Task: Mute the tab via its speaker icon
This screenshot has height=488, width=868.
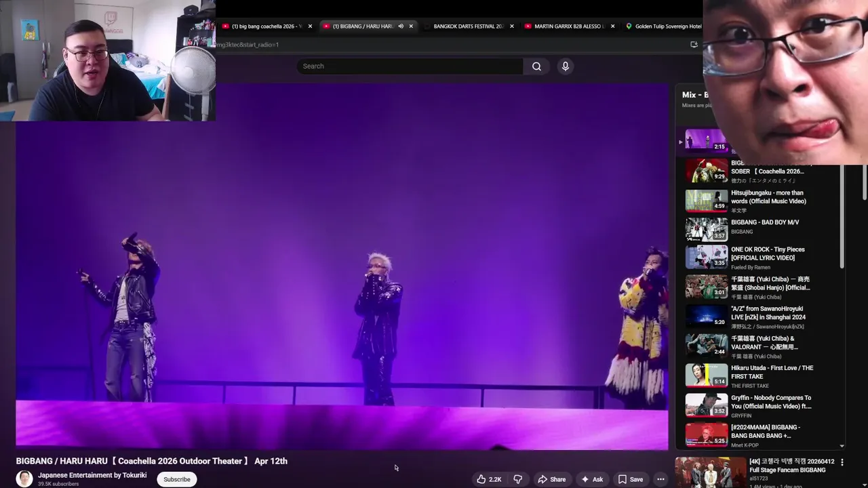Action: tap(401, 26)
